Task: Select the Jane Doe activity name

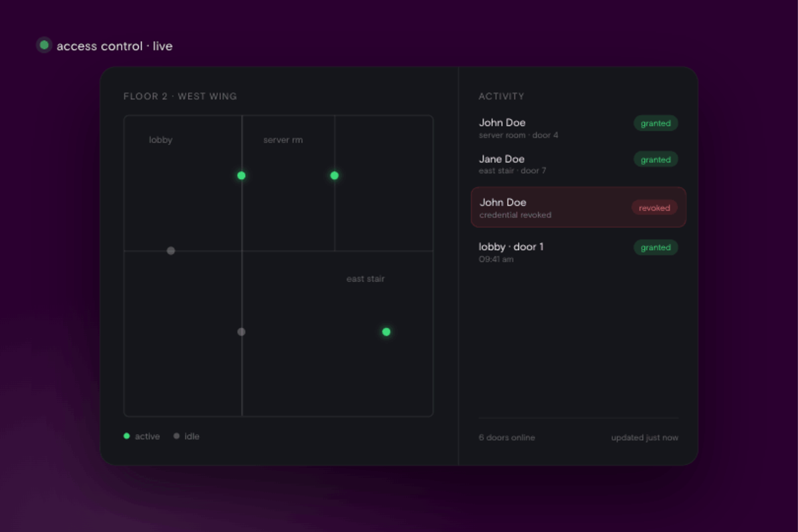Action: point(501,159)
